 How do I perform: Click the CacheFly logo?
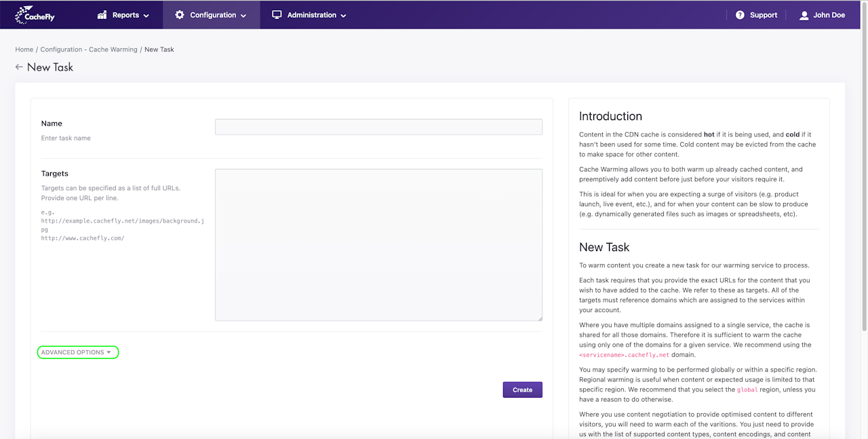point(35,15)
